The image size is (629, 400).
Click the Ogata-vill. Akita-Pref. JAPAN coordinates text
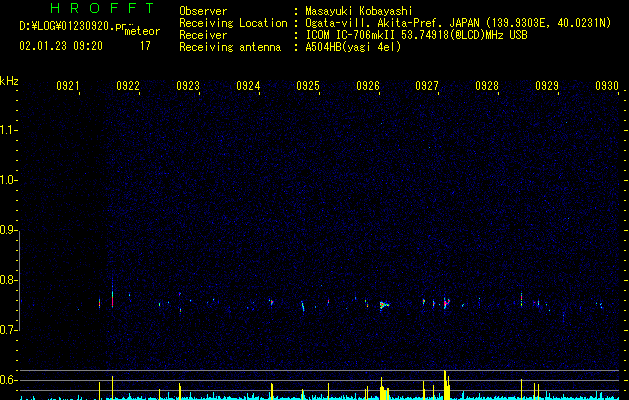(458, 23)
